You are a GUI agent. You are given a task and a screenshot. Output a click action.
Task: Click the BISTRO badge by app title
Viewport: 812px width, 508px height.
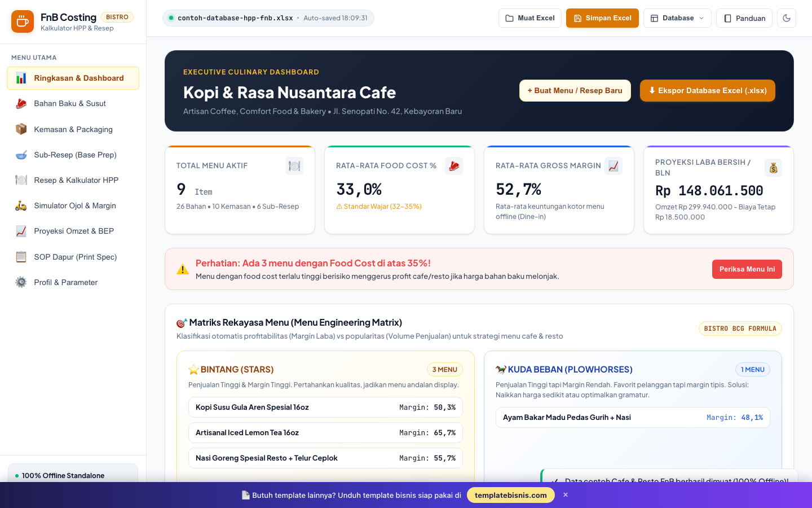click(117, 17)
